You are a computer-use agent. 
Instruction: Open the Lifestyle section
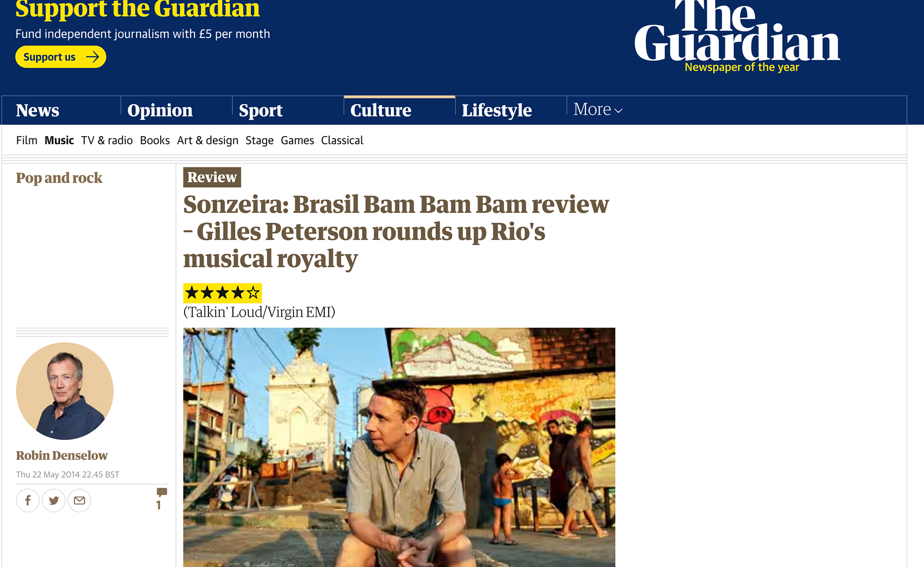click(497, 110)
